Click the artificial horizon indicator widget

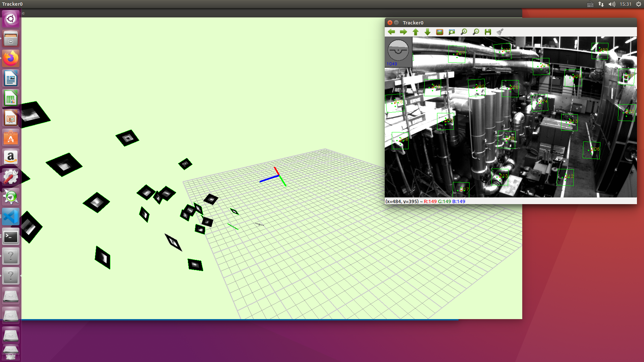[398, 51]
